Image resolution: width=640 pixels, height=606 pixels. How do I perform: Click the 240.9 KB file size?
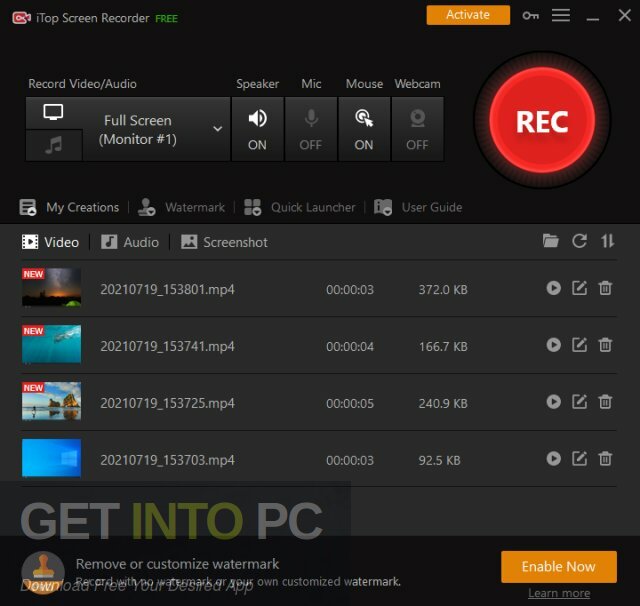pyautogui.click(x=443, y=404)
